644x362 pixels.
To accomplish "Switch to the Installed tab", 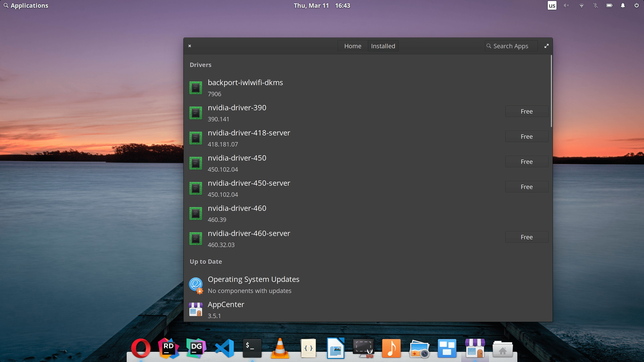I will (383, 46).
